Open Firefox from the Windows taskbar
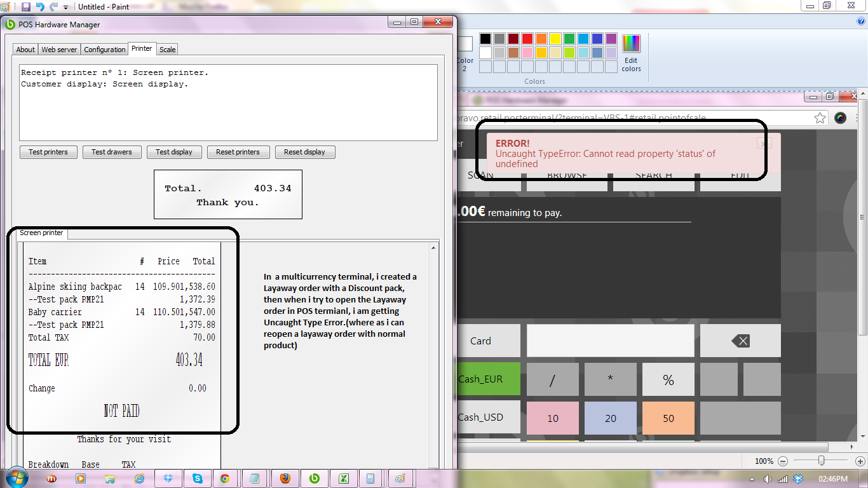Screen dimensions: 868x488 pos(285,478)
